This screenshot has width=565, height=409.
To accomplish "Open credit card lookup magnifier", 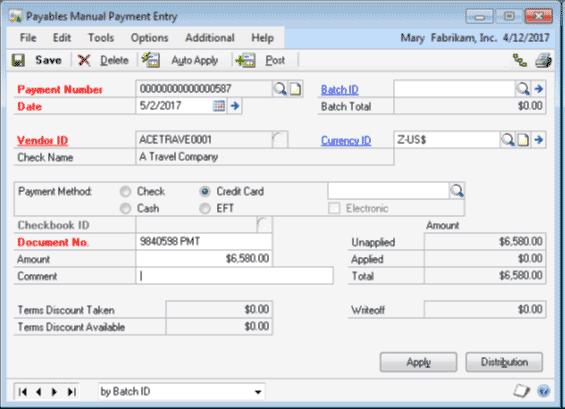I will pos(457,191).
